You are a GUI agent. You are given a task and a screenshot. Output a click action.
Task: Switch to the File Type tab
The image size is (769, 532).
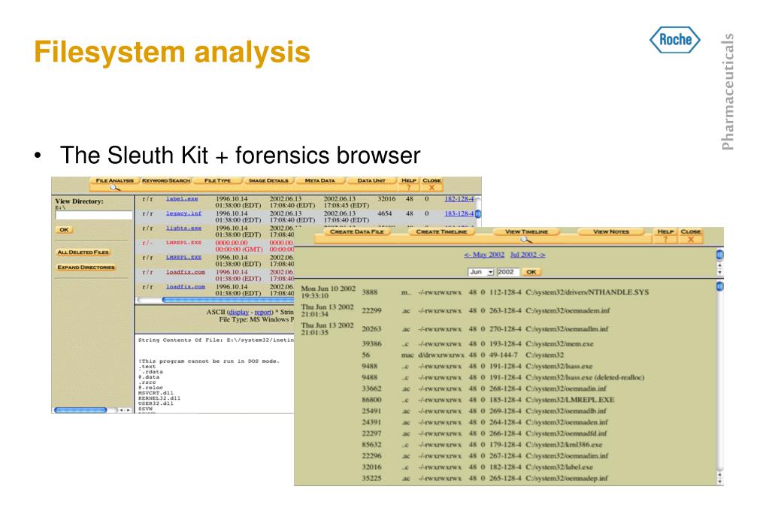(x=217, y=180)
